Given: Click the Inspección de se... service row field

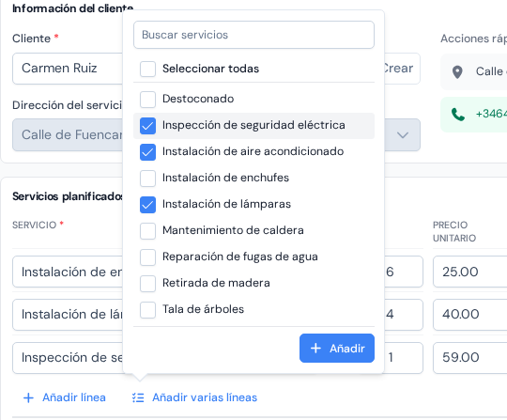Looking at the screenshot, I should click(68, 358).
